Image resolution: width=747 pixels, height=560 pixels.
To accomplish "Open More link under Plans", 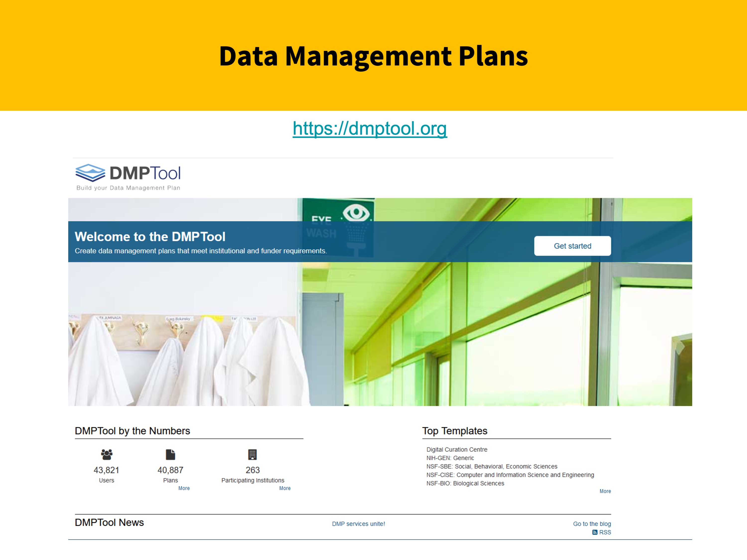I will click(184, 488).
